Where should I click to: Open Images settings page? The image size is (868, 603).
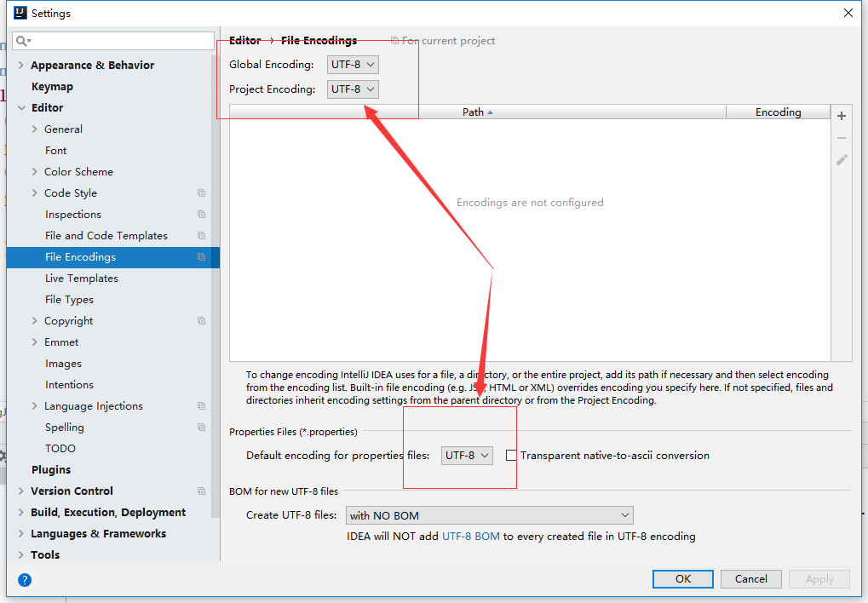63,363
